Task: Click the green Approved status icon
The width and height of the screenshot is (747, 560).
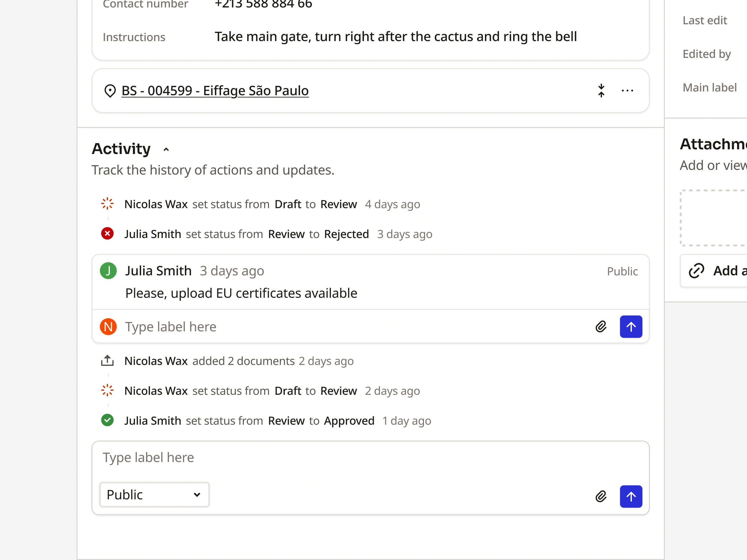Action: tap(107, 420)
